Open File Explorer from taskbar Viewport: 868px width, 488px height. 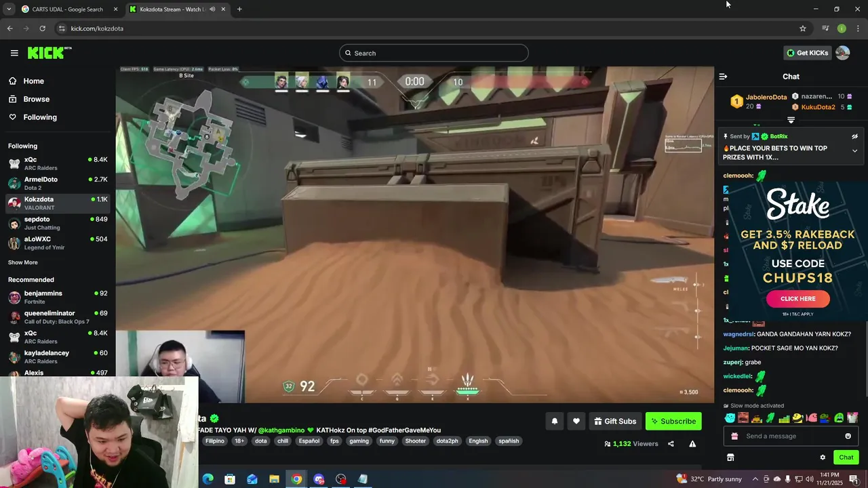tap(274, 479)
